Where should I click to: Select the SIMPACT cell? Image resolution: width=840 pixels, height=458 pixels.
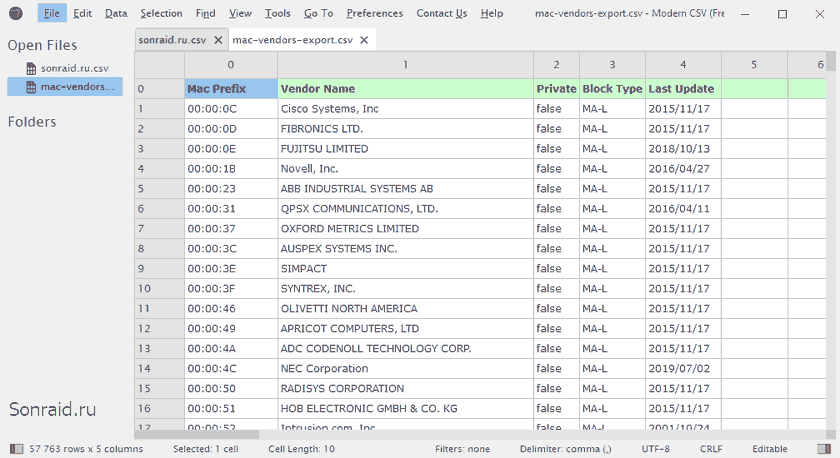pos(406,269)
